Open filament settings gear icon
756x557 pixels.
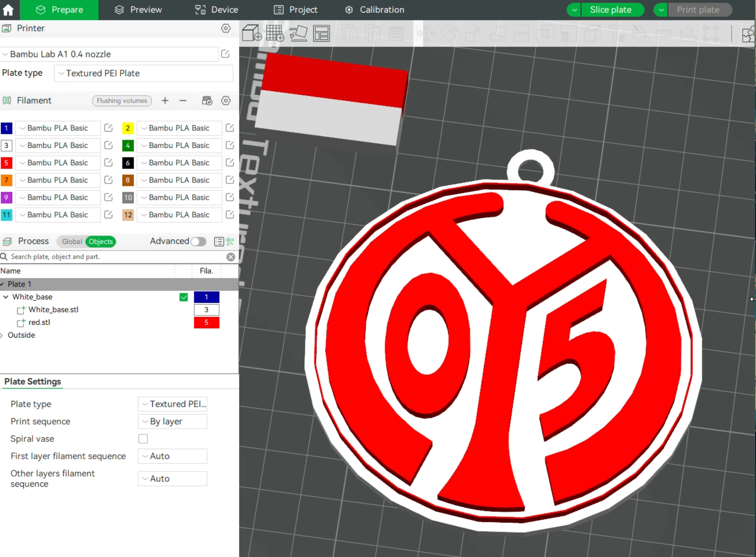(x=226, y=100)
